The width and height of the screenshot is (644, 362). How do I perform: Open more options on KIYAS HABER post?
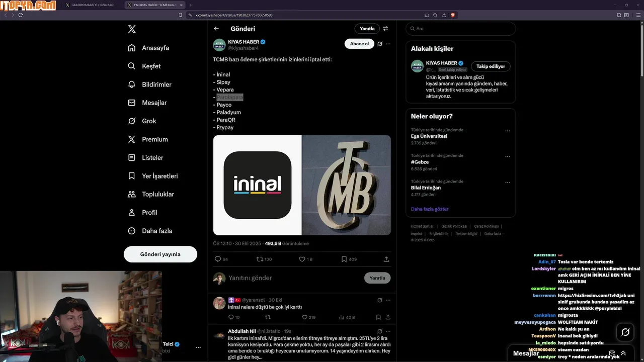tap(388, 44)
